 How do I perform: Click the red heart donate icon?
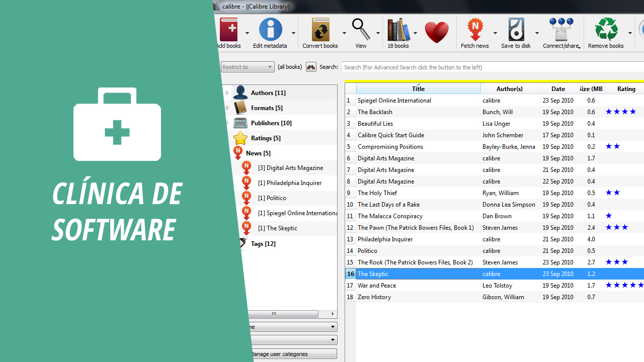pyautogui.click(x=436, y=33)
